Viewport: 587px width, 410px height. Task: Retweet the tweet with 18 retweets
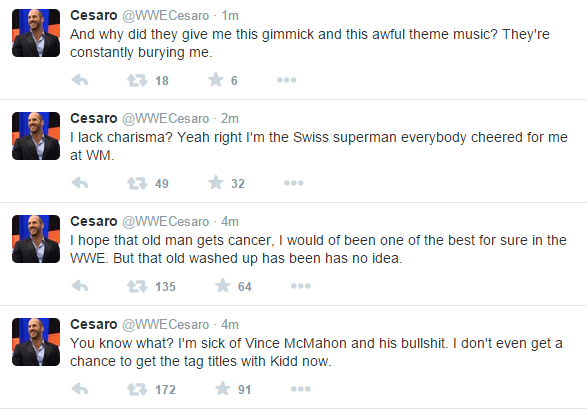(137, 80)
